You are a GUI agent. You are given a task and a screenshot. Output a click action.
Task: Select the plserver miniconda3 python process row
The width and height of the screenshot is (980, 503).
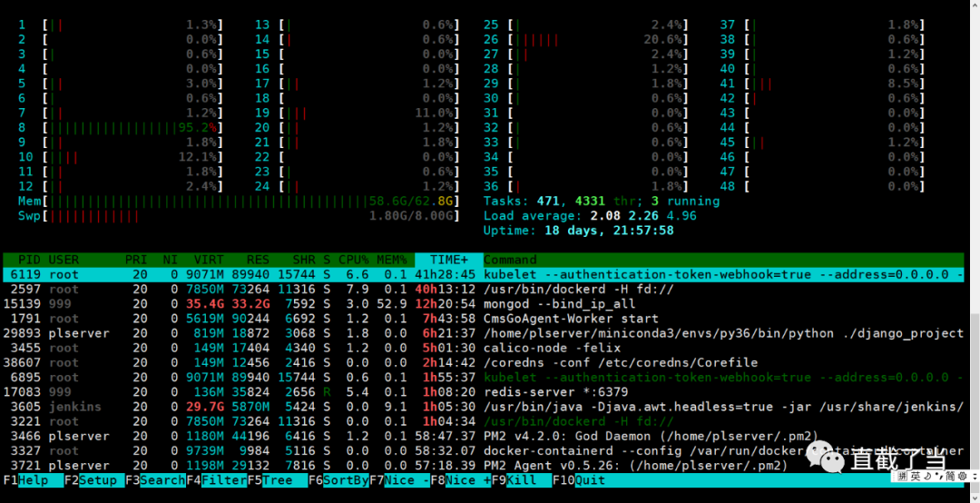(x=484, y=333)
